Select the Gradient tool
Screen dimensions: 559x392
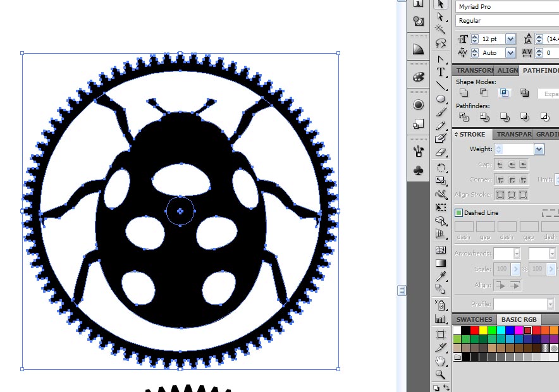441,263
